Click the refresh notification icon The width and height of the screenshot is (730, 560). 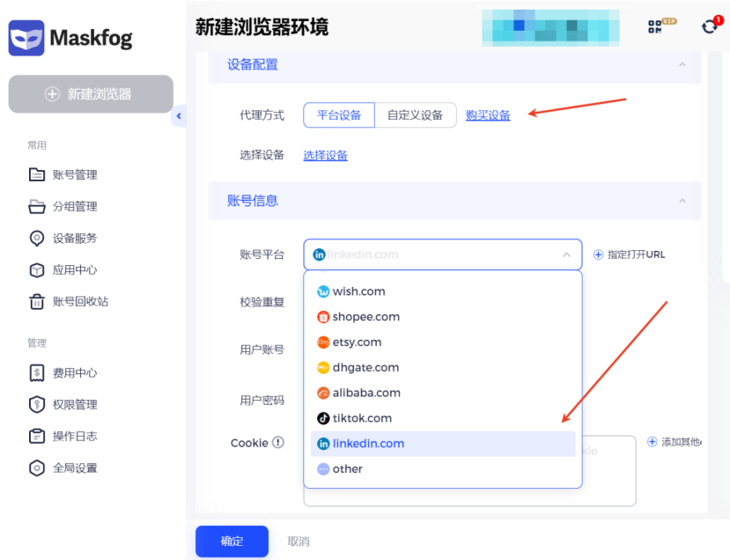pyautogui.click(x=710, y=26)
